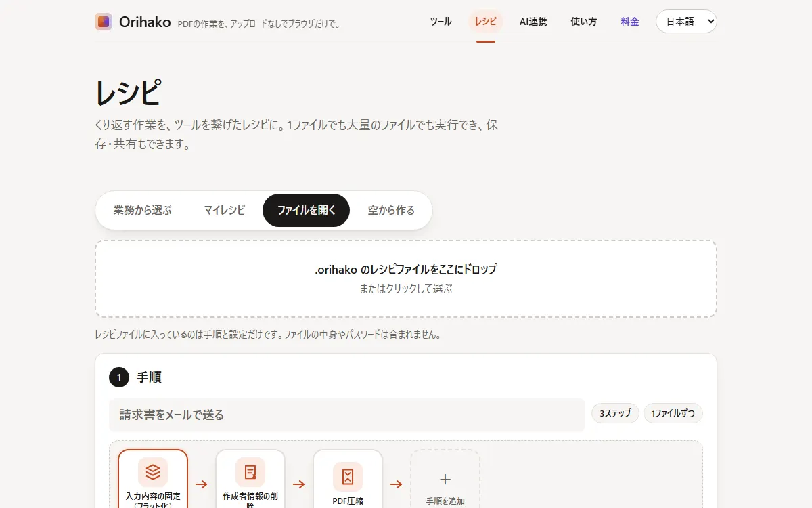Go to the レシピ nav item
Image resolution: width=812 pixels, height=508 pixels.
[486, 22]
